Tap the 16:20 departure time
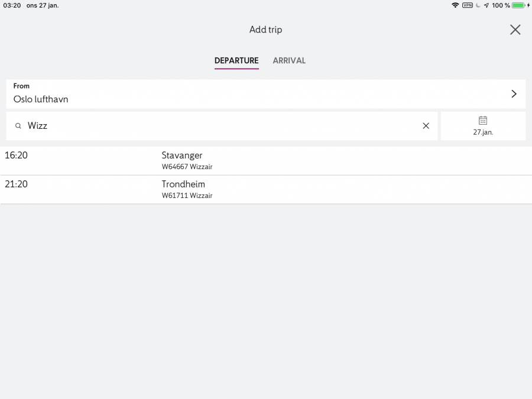532x399 pixels. click(x=17, y=155)
